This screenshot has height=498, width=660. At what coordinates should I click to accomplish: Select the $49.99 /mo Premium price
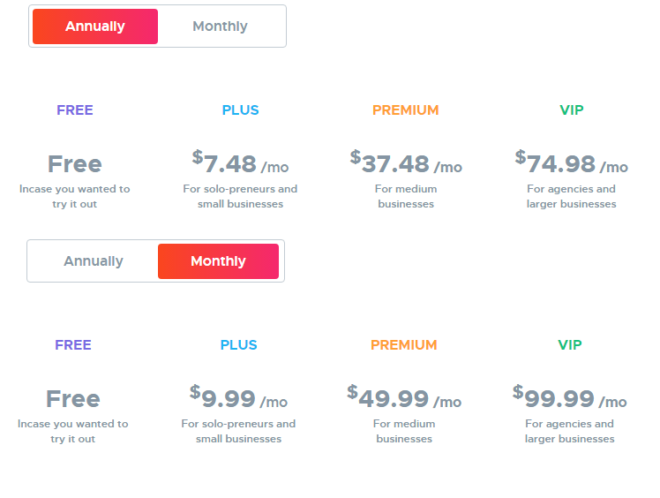(405, 398)
